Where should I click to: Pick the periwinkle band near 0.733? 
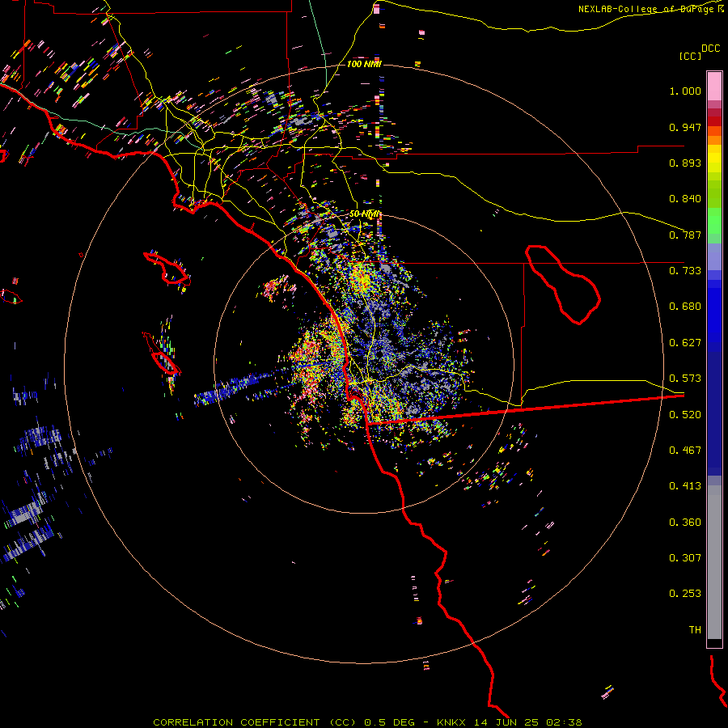(714, 256)
